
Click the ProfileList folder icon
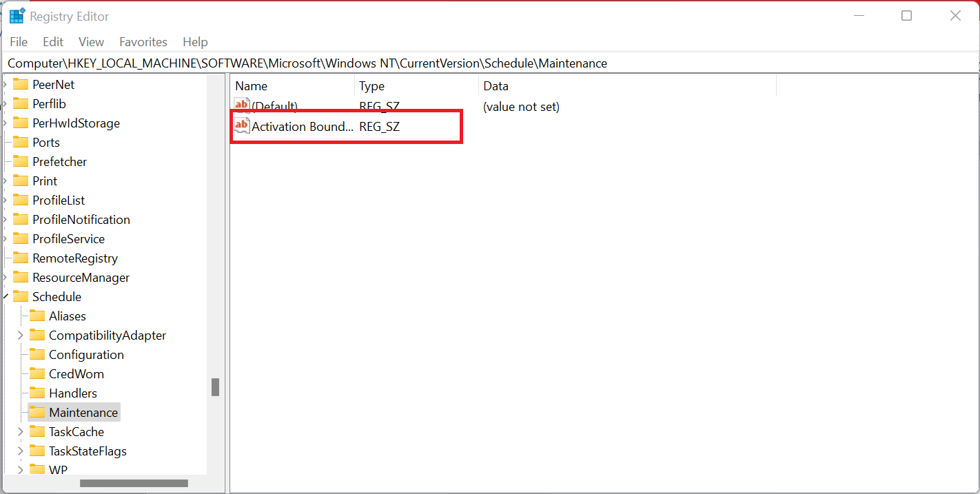tap(21, 200)
